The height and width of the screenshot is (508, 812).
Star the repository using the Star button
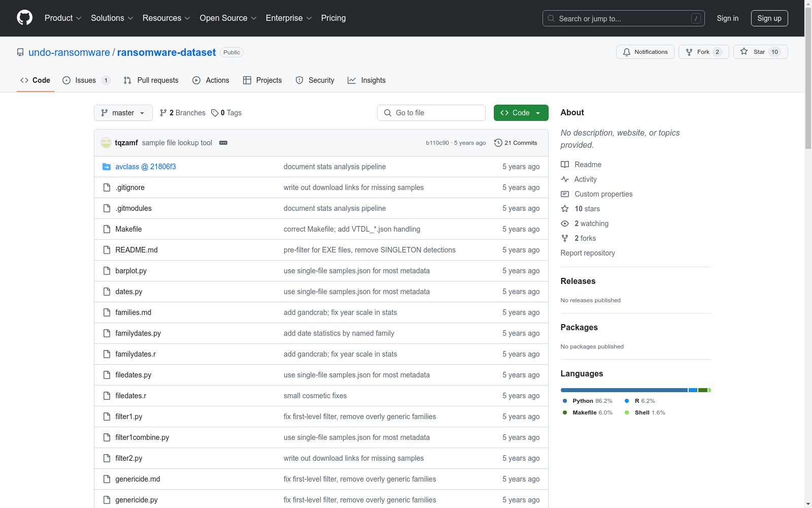coord(760,52)
